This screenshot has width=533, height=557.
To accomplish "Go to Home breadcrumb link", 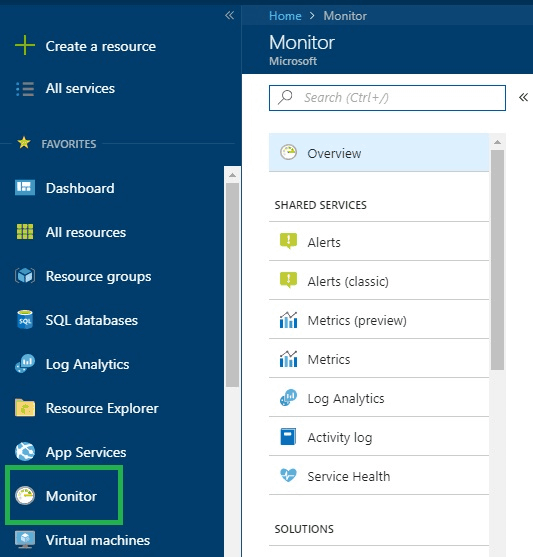I will (x=285, y=16).
